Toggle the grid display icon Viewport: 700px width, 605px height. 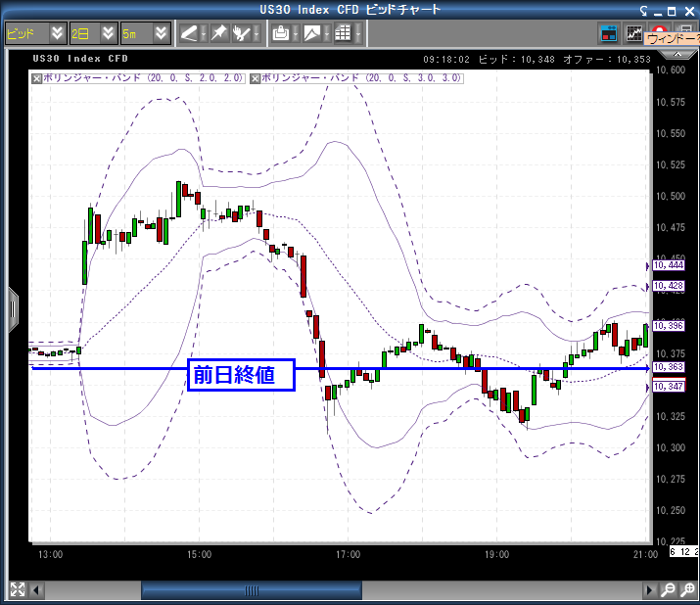tap(343, 32)
